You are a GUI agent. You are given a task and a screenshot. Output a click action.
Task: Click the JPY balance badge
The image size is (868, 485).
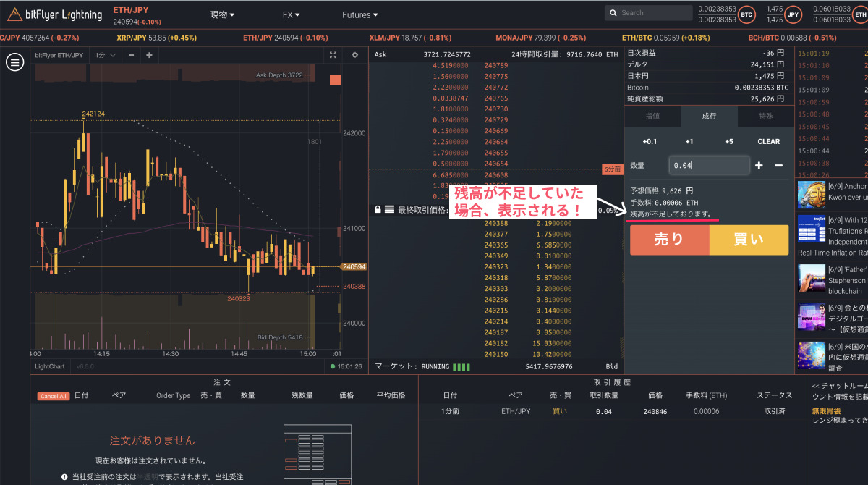793,14
